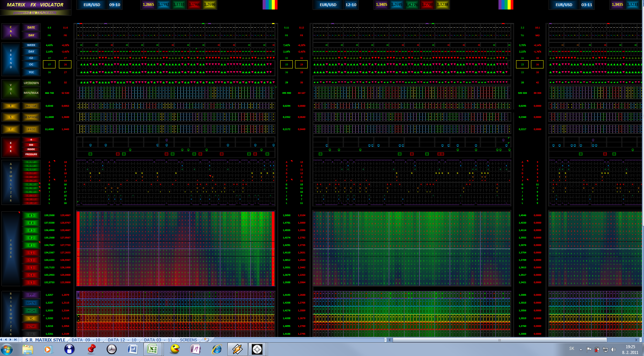Image resolution: width=644 pixels, height=356 pixels.
Task: Click the red 666 button
Action: point(31,145)
